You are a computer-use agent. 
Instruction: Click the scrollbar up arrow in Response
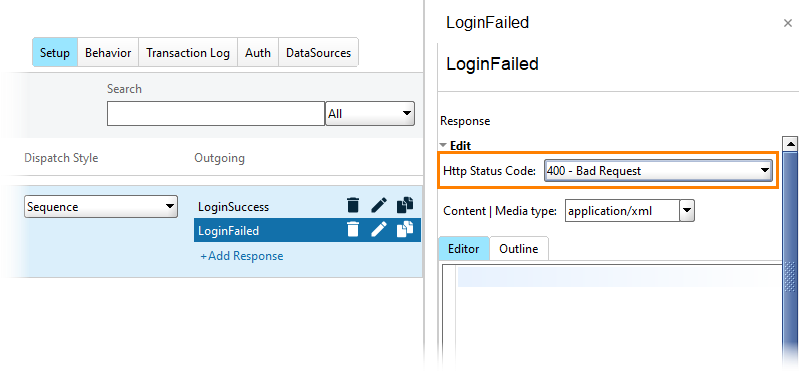790,144
